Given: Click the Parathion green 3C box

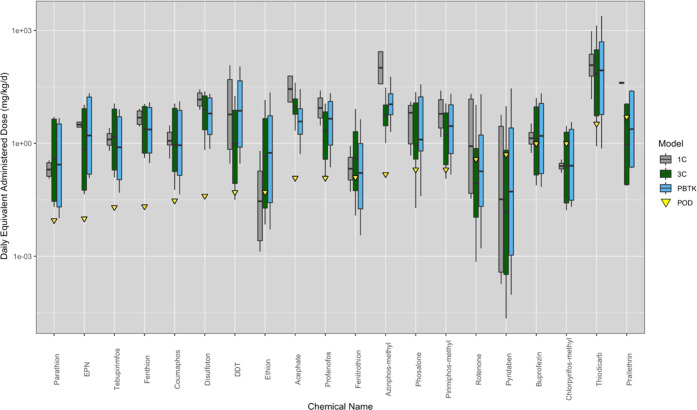Looking at the screenshot, I should coord(54,160).
